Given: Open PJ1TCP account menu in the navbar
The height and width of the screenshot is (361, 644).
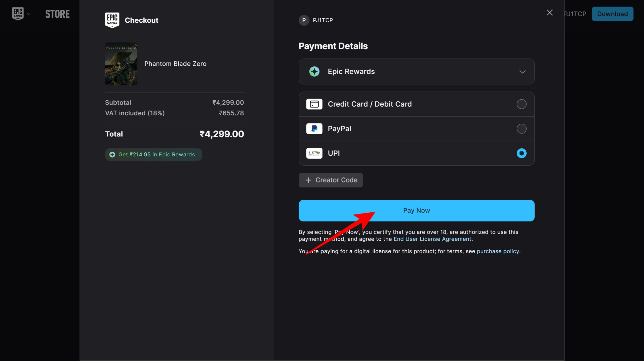Looking at the screenshot, I should click(575, 14).
